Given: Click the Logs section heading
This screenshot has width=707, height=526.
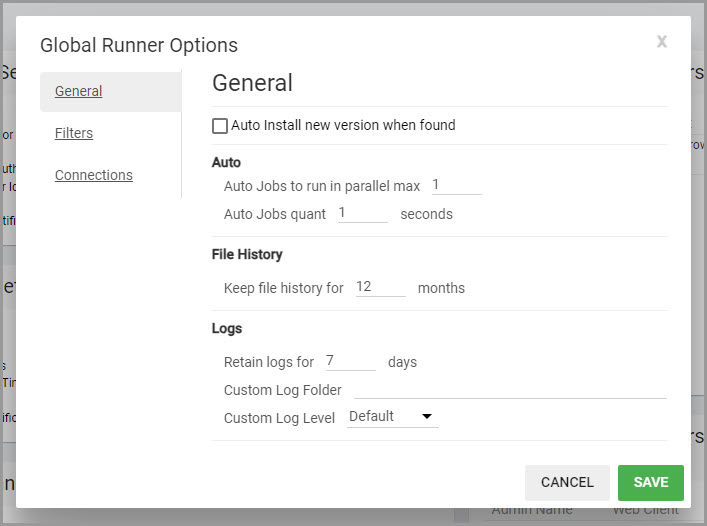Looking at the screenshot, I should (x=227, y=328).
